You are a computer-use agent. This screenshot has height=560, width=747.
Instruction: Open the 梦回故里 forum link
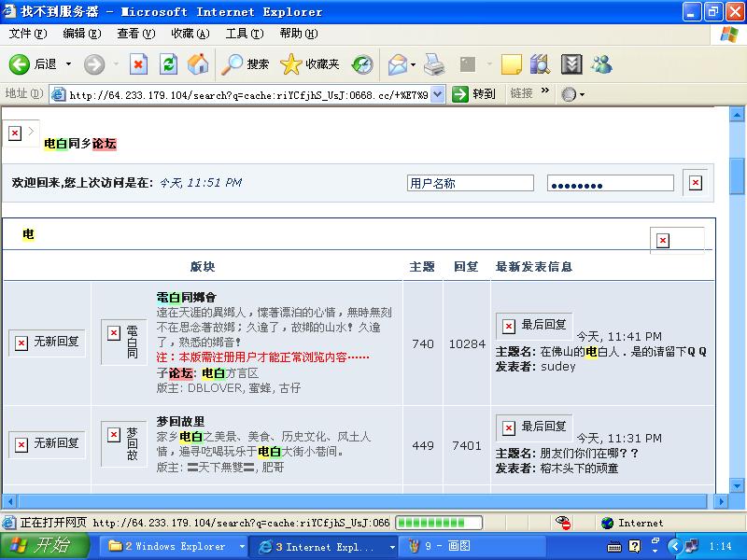(180, 421)
